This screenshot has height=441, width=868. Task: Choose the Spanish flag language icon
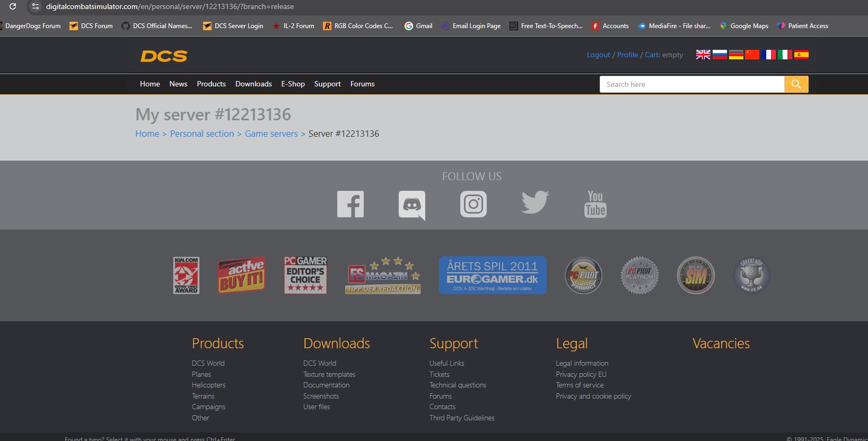(801, 55)
